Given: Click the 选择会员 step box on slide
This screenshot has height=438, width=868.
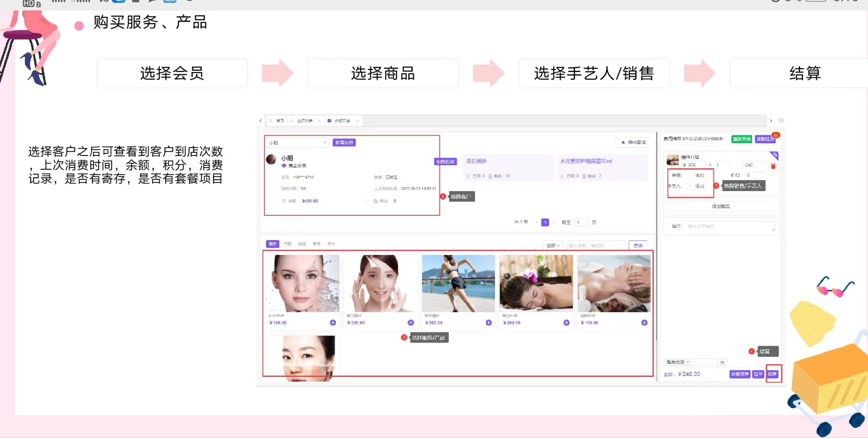Looking at the screenshot, I should coord(172,73).
